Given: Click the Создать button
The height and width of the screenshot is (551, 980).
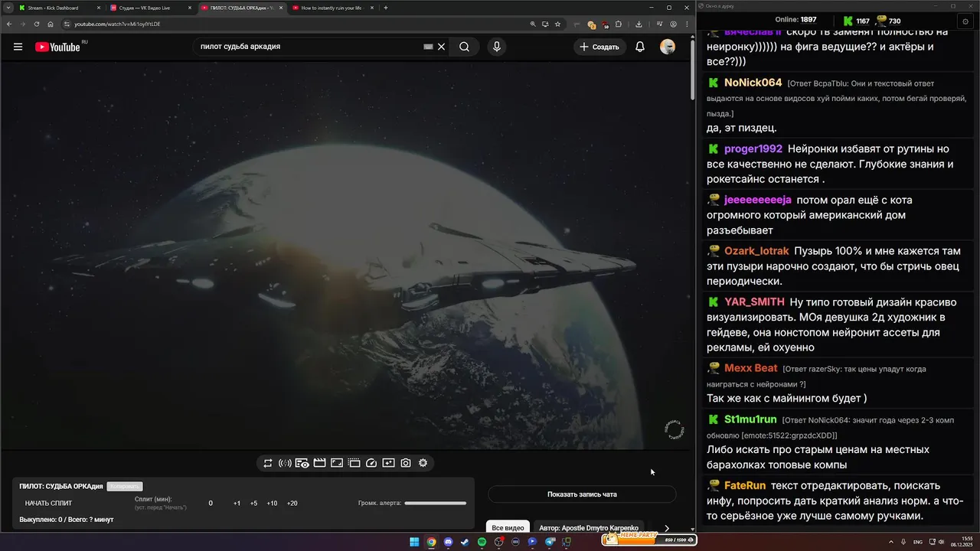Looking at the screenshot, I should (x=599, y=47).
